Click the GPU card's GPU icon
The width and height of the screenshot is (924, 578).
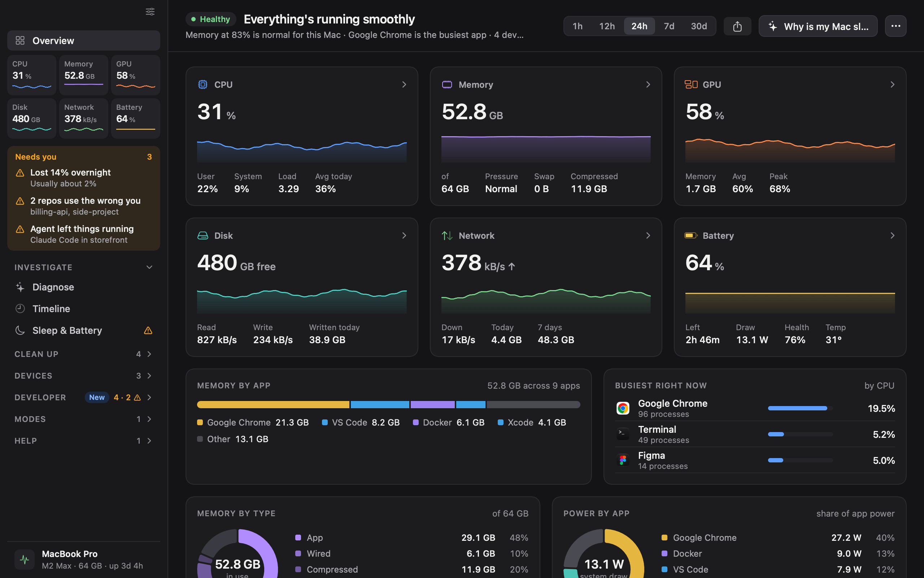pos(691,85)
